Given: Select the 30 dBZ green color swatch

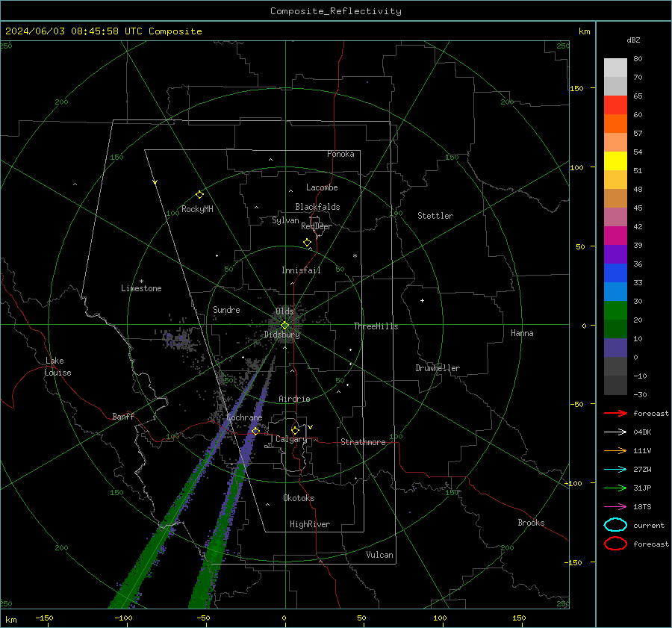Looking at the screenshot, I should click(615, 310).
